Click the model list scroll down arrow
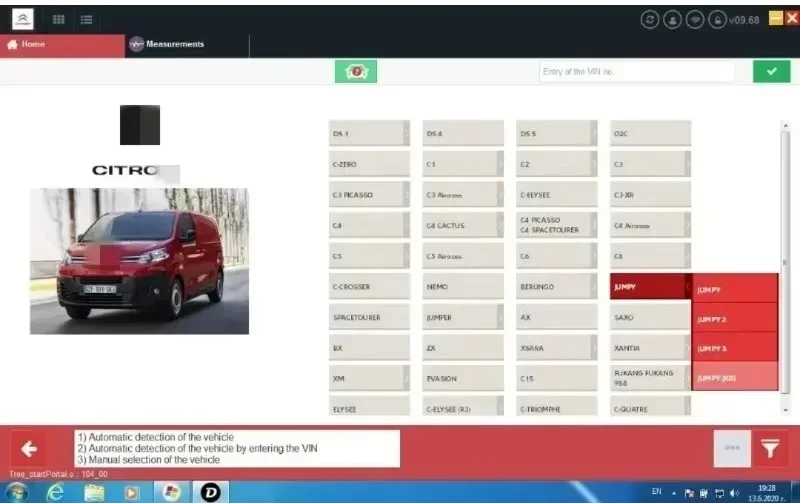The image size is (800, 503). click(x=785, y=410)
